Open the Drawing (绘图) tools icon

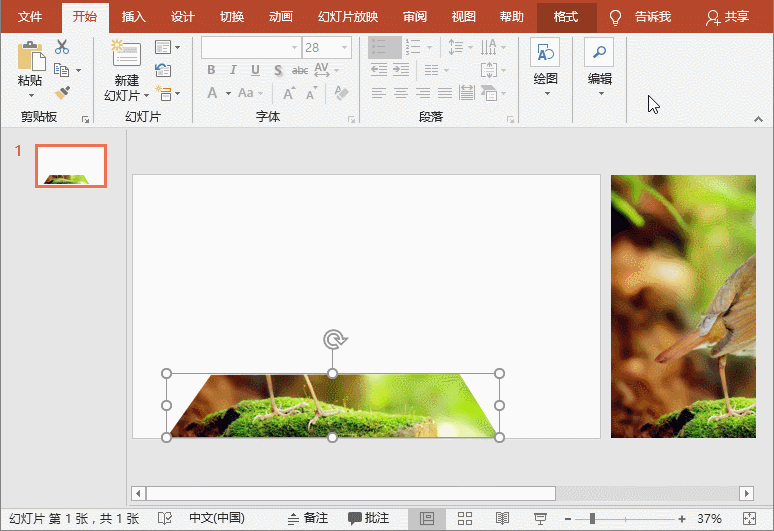545,54
